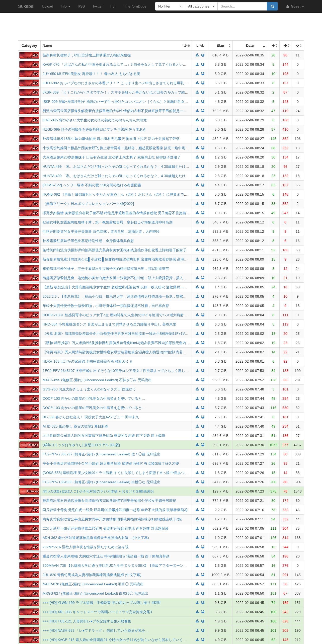
Task: Sort table by Name column header
Action: tap(116, 46)
